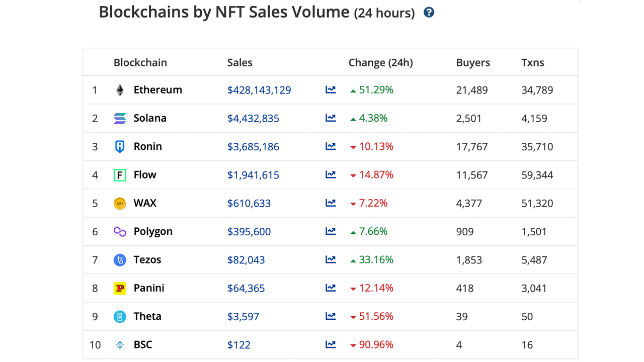Open Ethereum's sales volume link
The image size is (644, 362).
(259, 90)
